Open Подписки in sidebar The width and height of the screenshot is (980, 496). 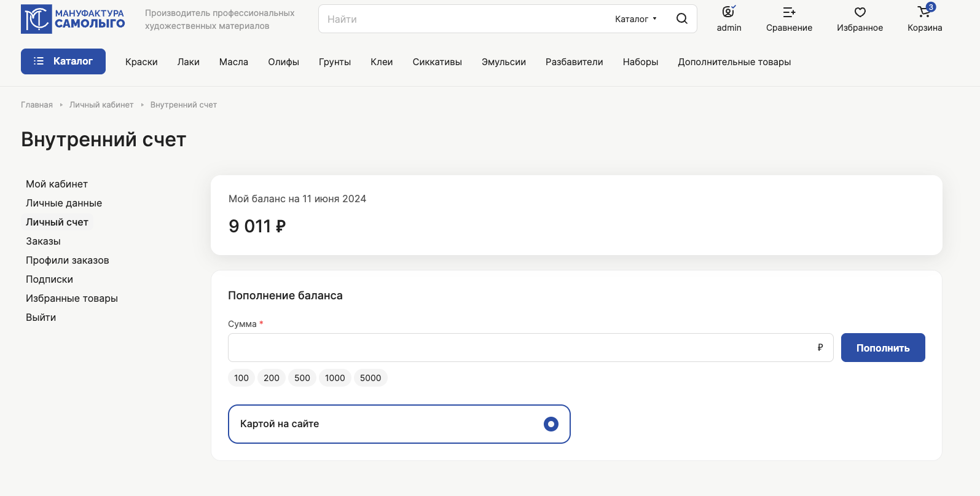click(49, 279)
